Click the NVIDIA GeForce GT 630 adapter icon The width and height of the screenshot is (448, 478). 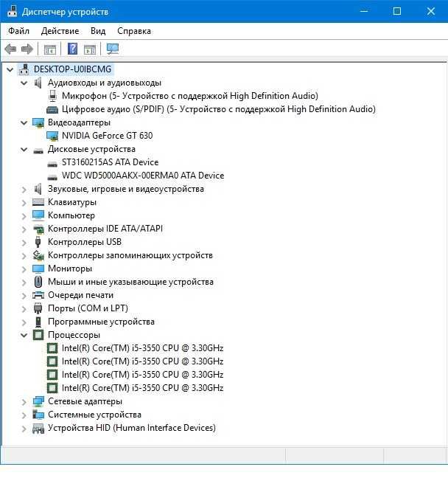(x=52, y=136)
